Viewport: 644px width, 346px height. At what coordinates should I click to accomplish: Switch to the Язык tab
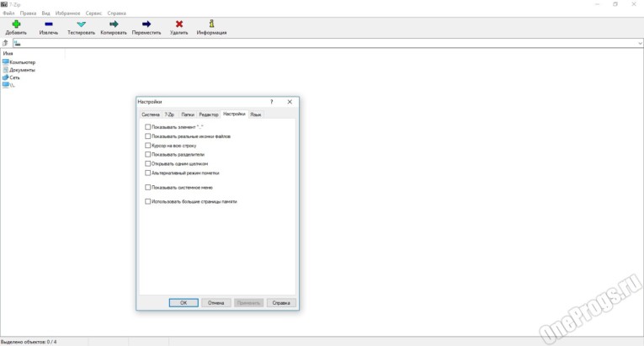coord(255,114)
